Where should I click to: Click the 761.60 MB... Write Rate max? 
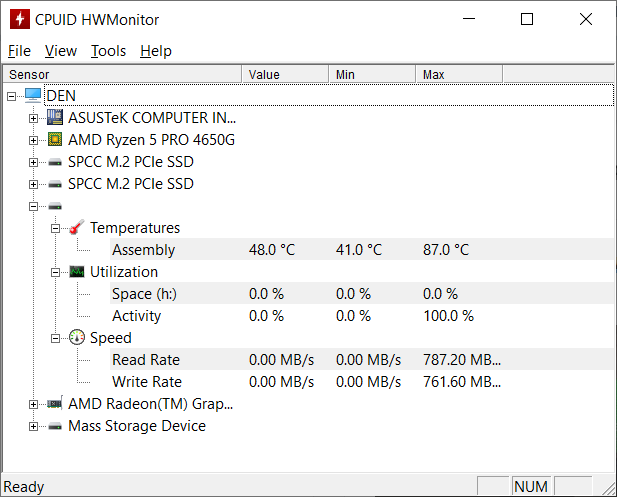click(x=462, y=382)
